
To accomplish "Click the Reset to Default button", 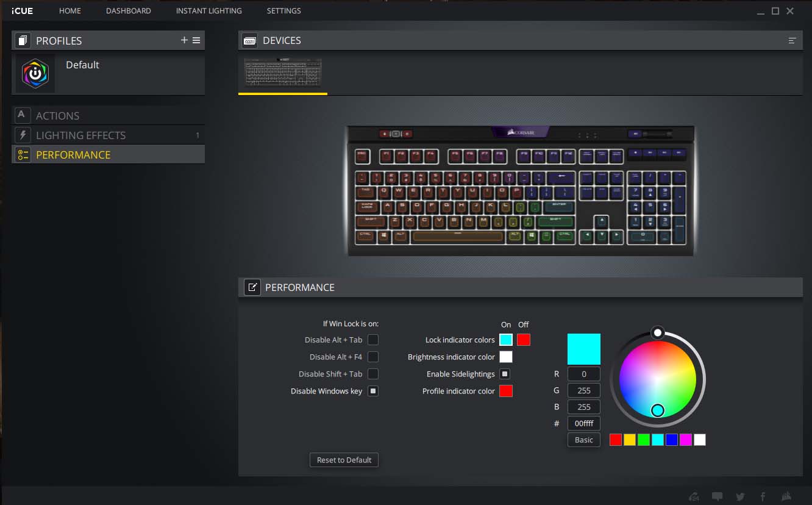I will tap(344, 460).
